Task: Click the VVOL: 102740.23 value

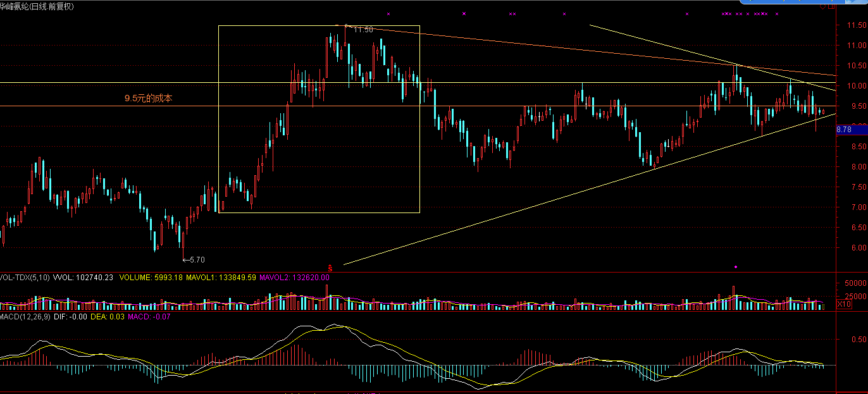Action: coord(84,277)
